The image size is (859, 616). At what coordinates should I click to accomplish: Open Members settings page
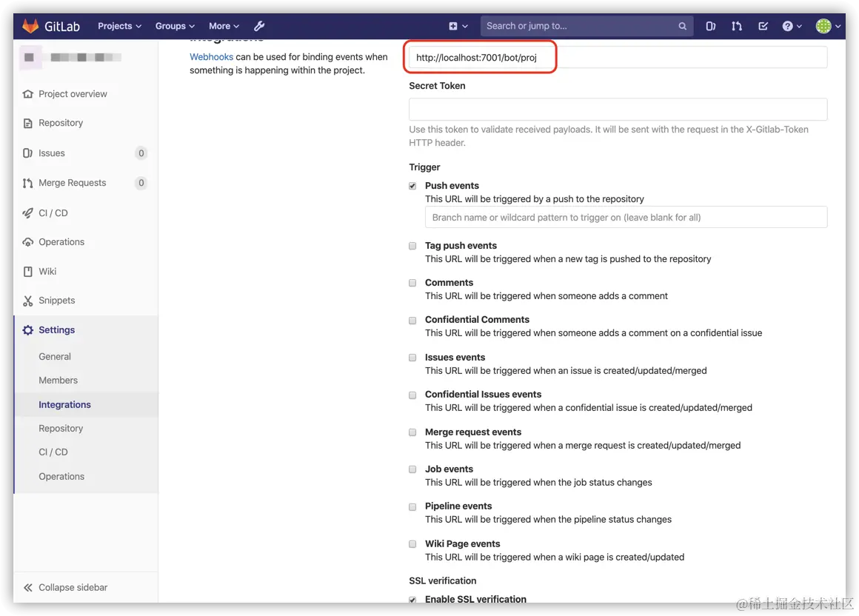click(x=58, y=381)
